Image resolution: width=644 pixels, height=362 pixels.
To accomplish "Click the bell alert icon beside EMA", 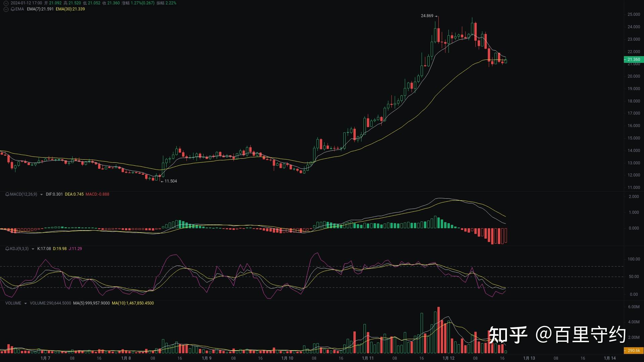I will (13, 9).
